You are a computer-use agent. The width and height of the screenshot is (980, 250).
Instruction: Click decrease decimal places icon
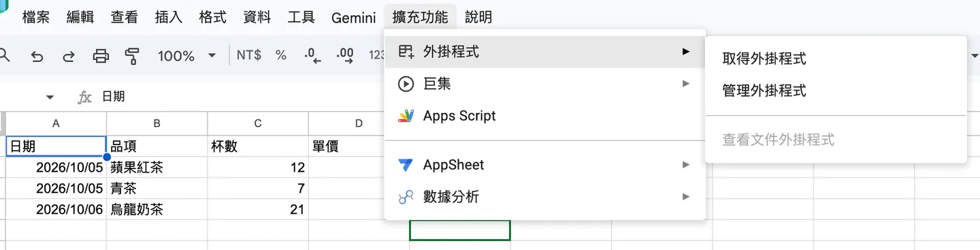[313, 56]
